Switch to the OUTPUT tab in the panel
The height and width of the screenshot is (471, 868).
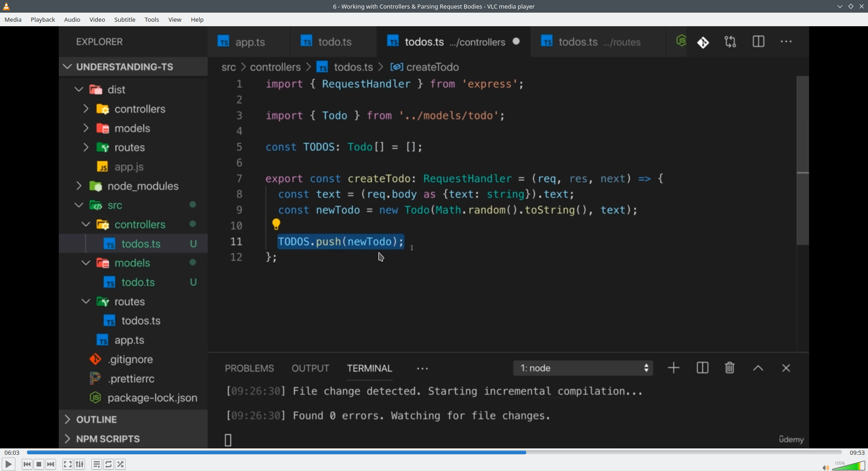coord(310,368)
